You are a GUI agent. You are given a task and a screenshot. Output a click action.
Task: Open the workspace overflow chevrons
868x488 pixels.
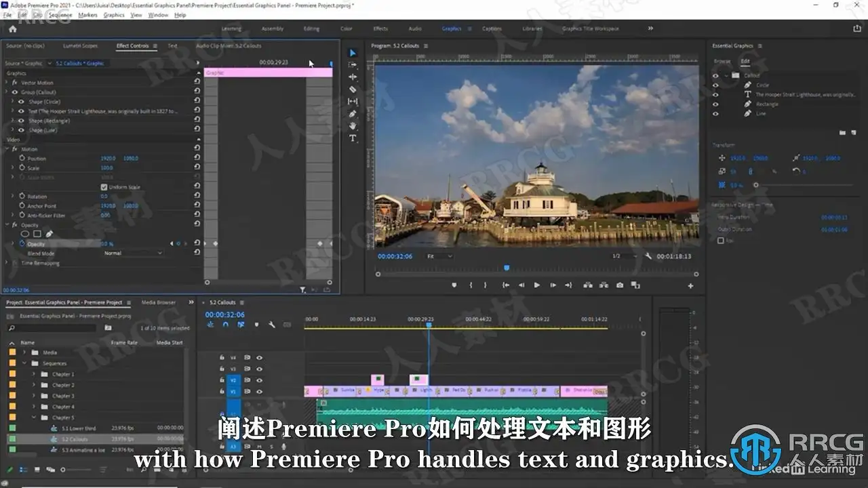click(650, 28)
